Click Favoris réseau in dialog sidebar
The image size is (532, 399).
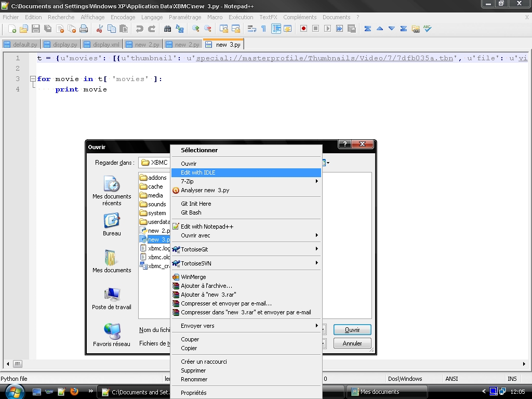[x=112, y=335]
